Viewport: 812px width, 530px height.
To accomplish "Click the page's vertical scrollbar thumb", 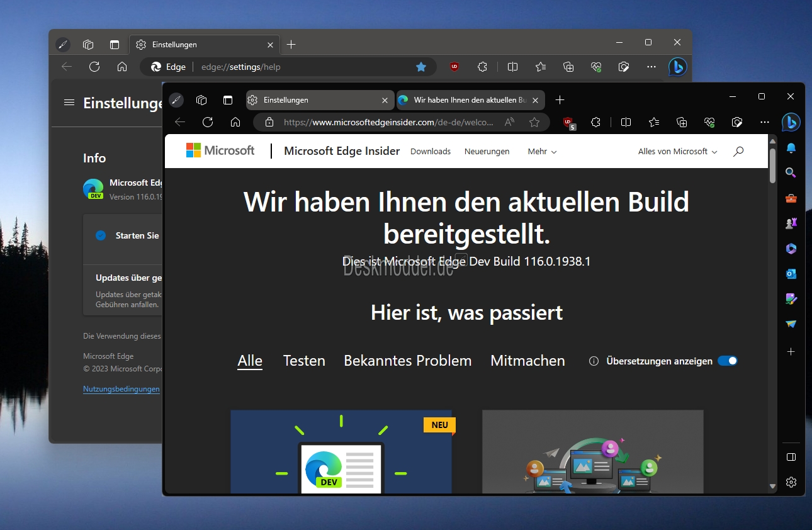I will pos(772,165).
